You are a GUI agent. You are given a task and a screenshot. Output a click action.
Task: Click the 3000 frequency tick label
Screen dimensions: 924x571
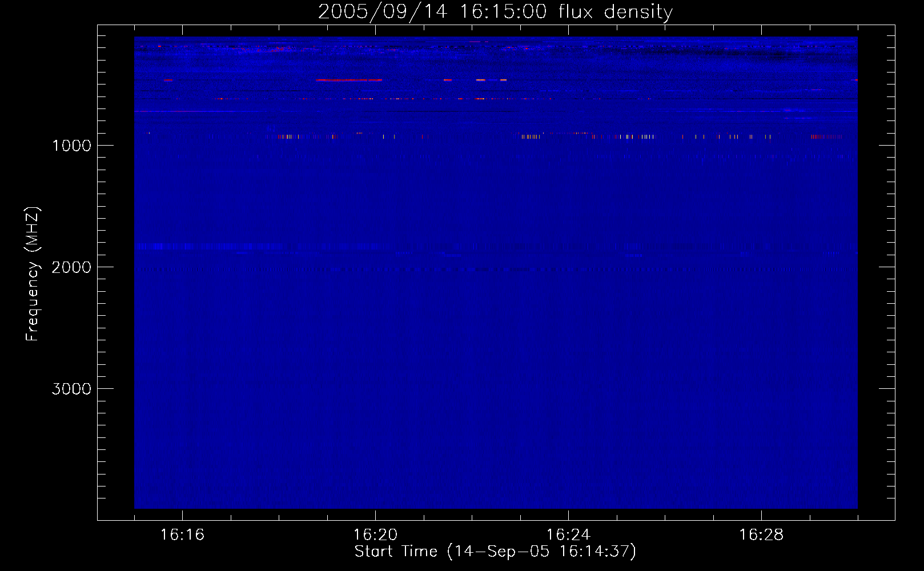point(71,389)
